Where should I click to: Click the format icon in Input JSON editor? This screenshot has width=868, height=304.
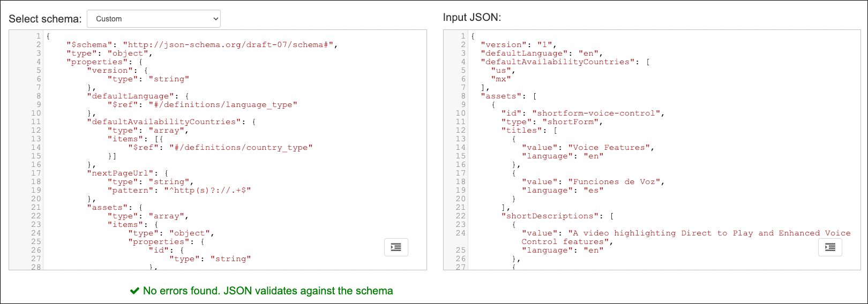coord(830,247)
